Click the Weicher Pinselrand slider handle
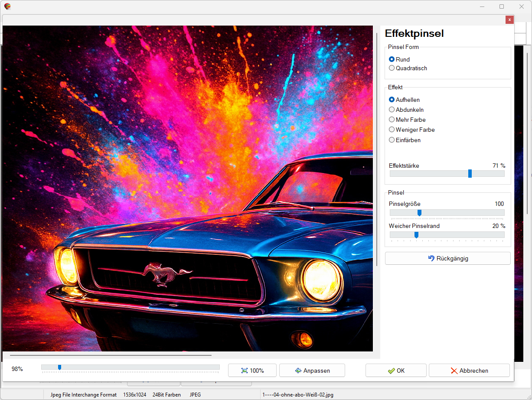This screenshot has width=532, height=400. tap(416, 235)
